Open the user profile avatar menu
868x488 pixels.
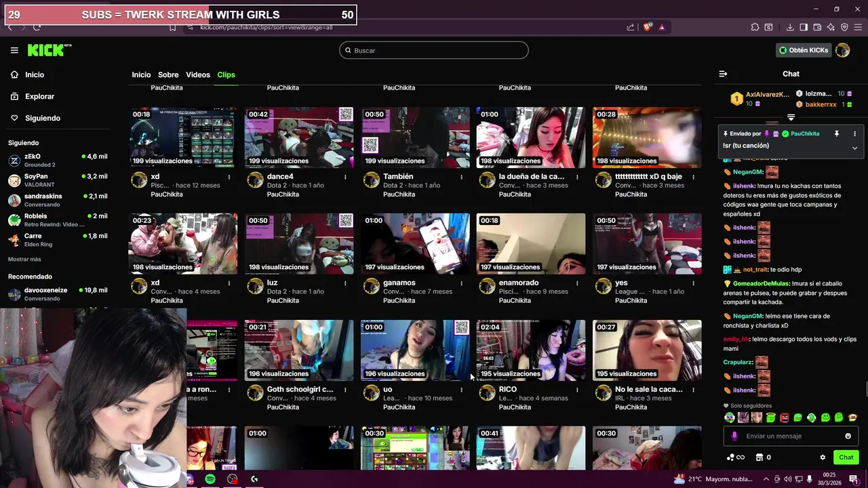tap(842, 50)
